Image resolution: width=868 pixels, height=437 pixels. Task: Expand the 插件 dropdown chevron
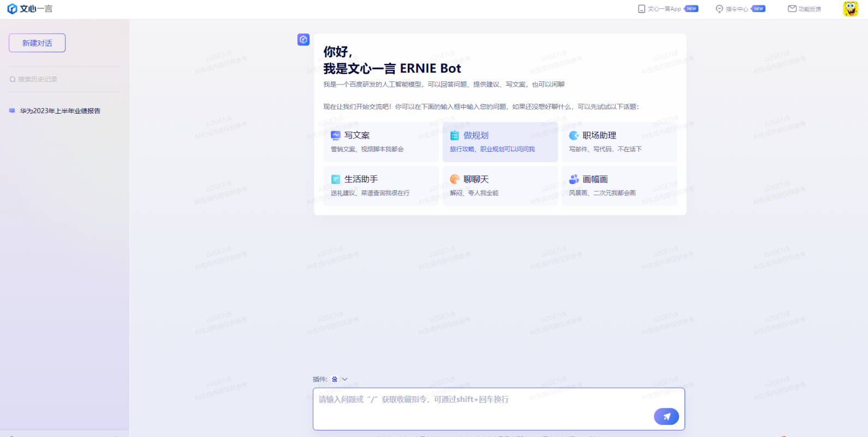pyautogui.click(x=345, y=379)
